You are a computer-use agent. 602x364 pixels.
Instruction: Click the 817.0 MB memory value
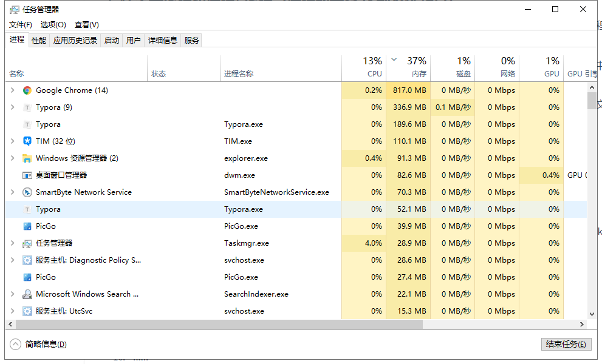click(x=409, y=90)
